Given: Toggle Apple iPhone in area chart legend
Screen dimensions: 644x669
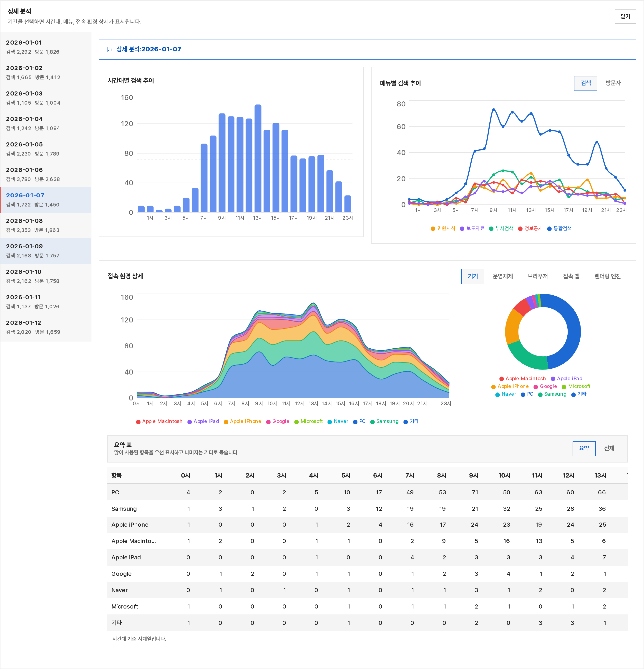Looking at the screenshot, I should (242, 422).
